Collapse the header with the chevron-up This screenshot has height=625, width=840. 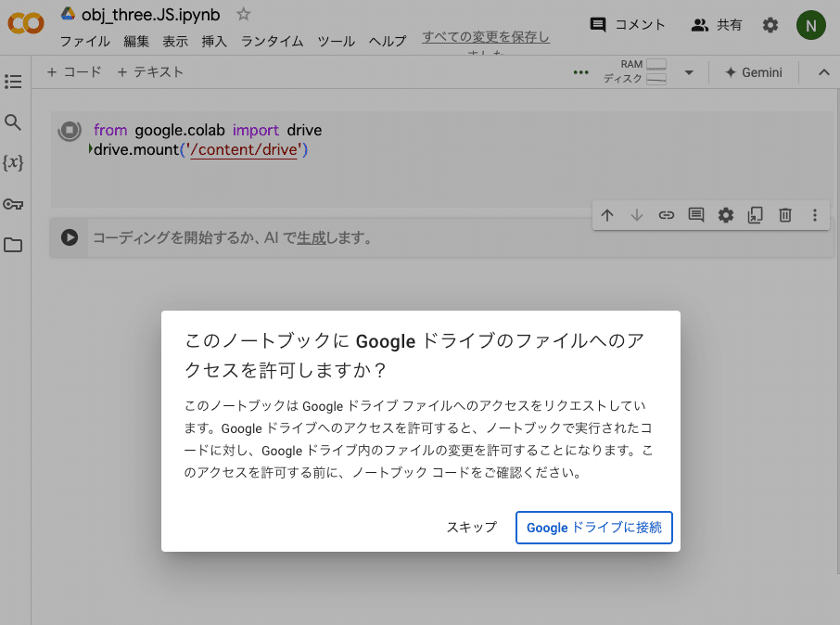pyautogui.click(x=824, y=72)
